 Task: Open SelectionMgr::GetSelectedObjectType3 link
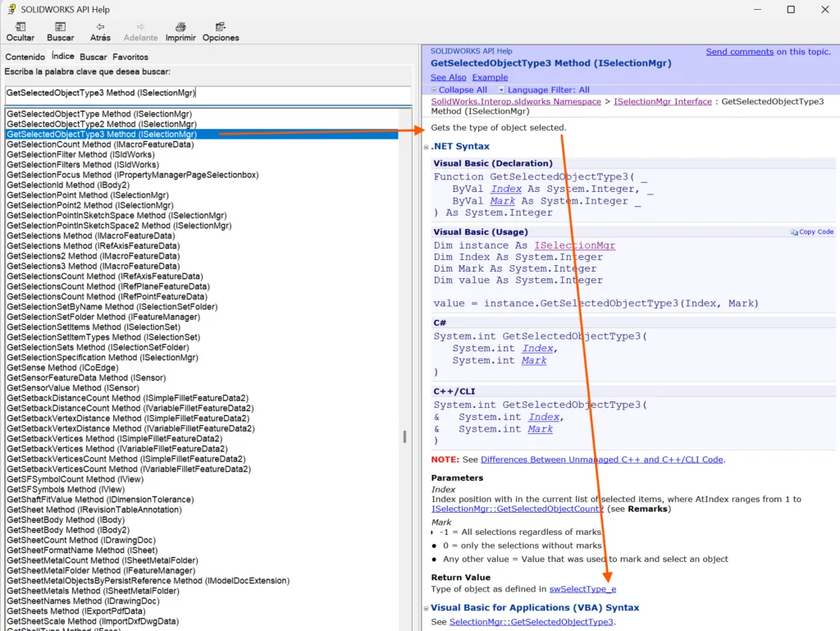(531, 621)
